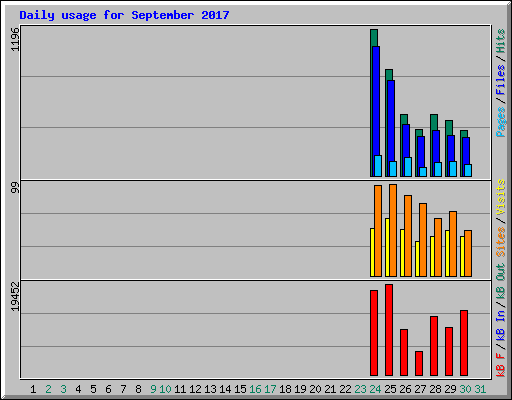Click the day 25 axis label
The width and height of the screenshot is (512, 400).
pyautogui.click(x=390, y=389)
